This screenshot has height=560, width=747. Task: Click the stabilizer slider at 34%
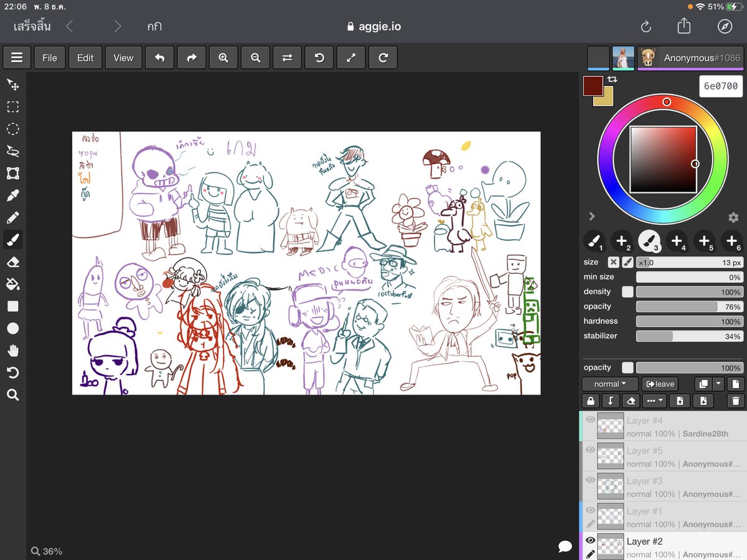pyautogui.click(x=689, y=336)
